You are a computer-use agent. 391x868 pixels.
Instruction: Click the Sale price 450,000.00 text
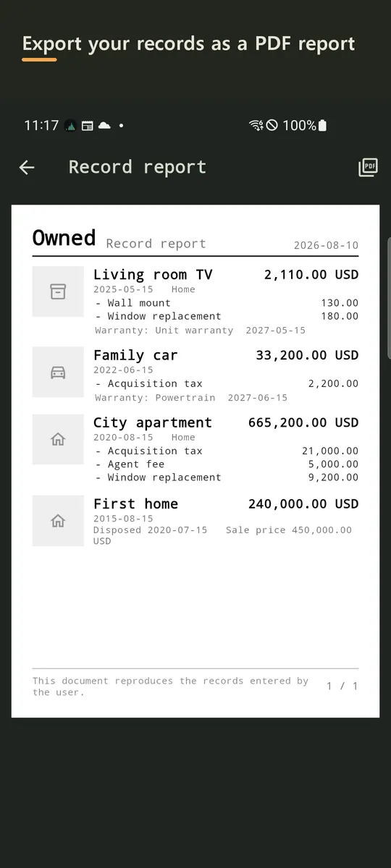pyautogui.click(x=289, y=530)
